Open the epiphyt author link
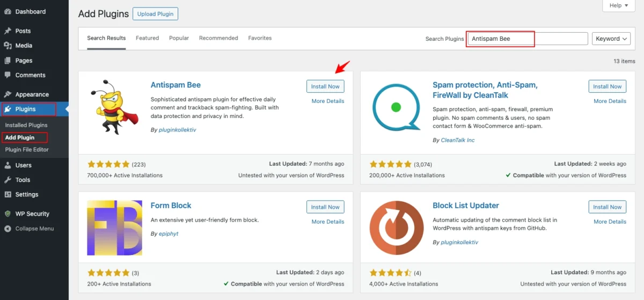 tap(169, 234)
